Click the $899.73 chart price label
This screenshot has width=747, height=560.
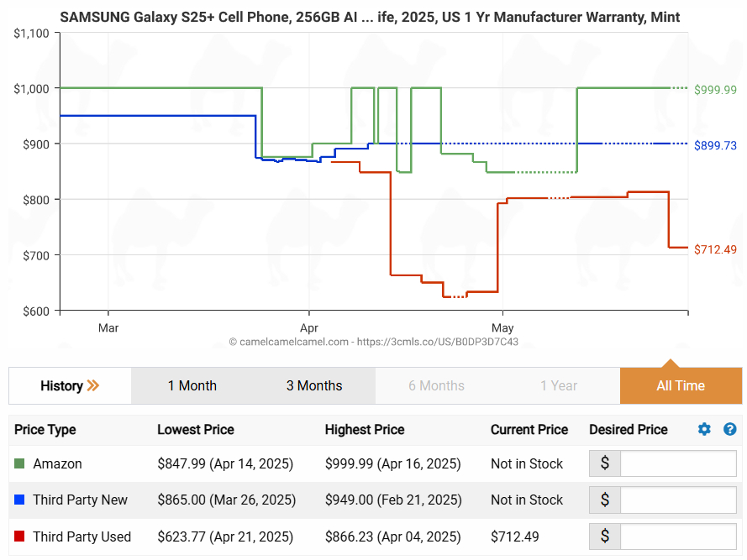pos(715,145)
